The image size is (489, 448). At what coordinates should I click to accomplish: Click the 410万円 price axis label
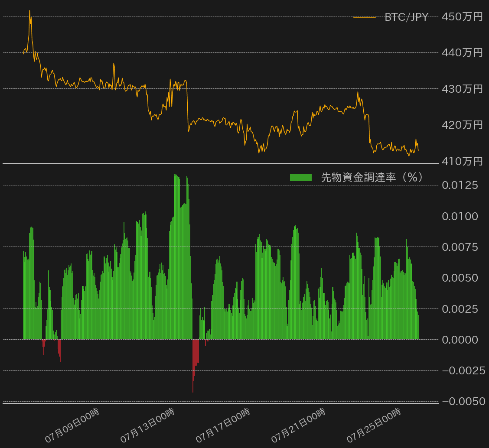pyautogui.click(x=462, y=161)
